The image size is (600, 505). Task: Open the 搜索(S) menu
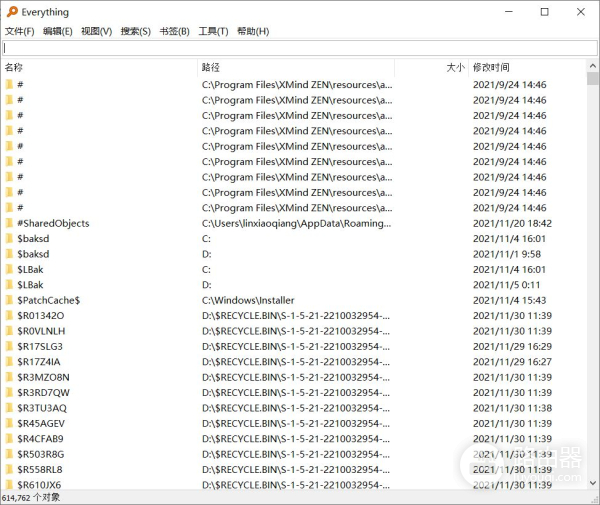pyautogui.click(x=135, y=31)
